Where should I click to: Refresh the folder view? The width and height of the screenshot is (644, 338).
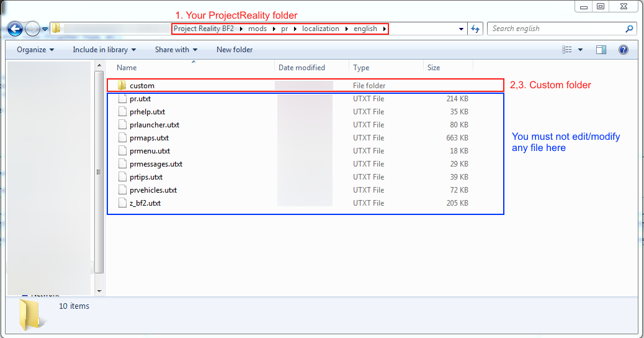point(475,29)
